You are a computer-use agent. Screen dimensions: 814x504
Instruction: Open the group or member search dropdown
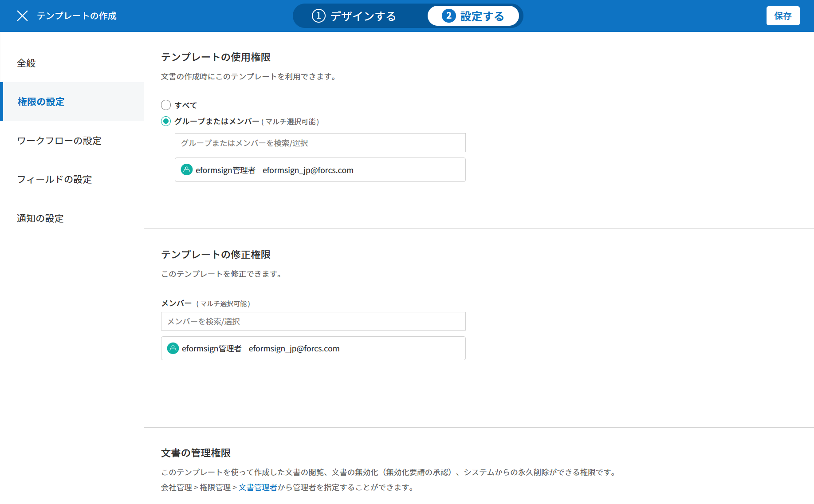[x=320, y=143]
